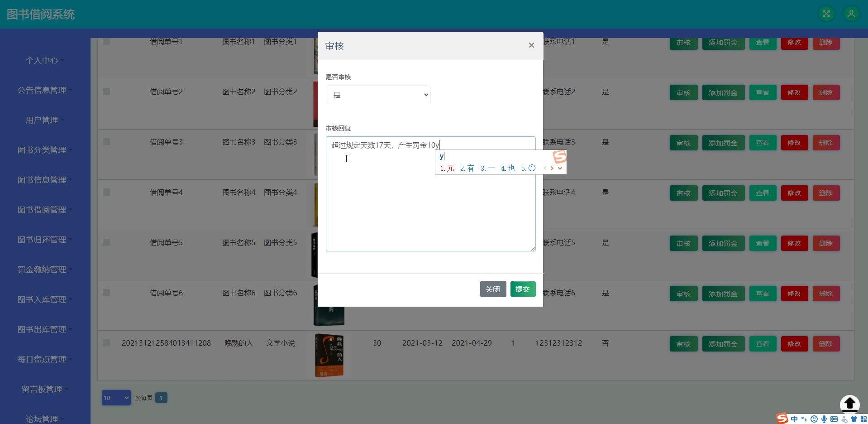This screenshot has height=424, width=868.
Task: Click the 图书借阅系统 header title
Action: pyautogui.click(x=41, y=14)
